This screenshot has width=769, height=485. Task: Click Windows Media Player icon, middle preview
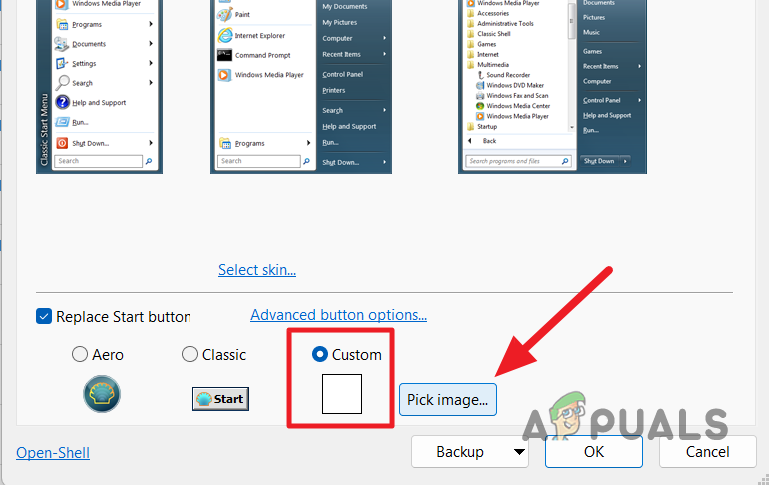click(225, 75)
